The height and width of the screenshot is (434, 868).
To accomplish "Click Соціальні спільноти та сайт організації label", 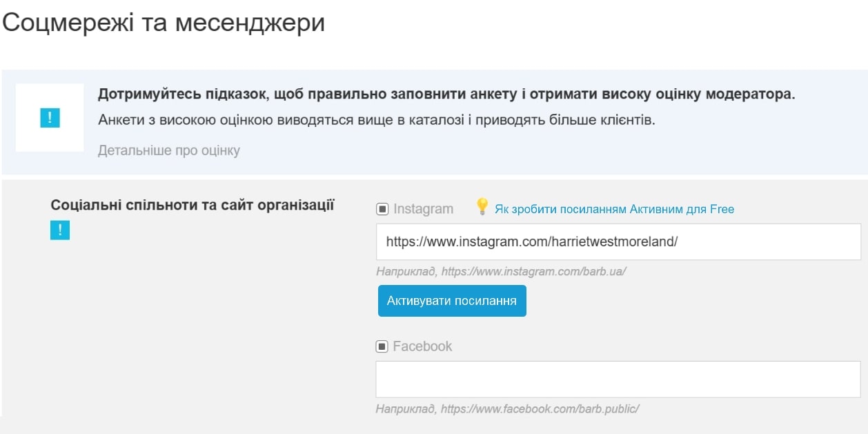I will [x=193, y=205].
